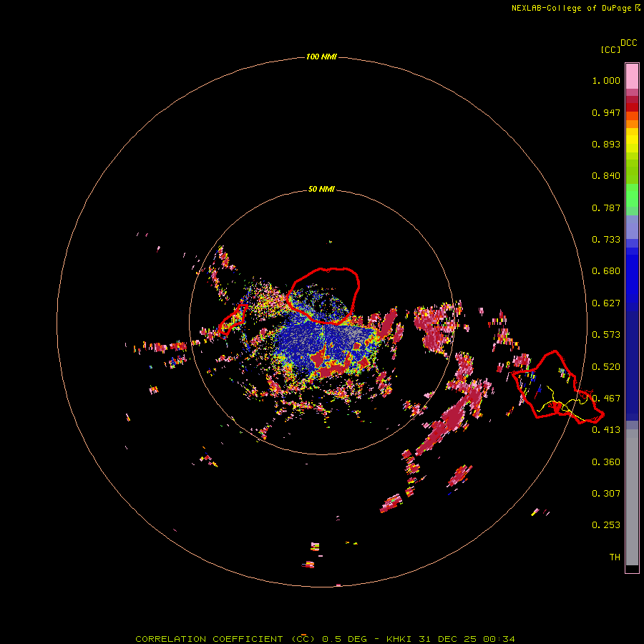644x644 pixels.
Task: Pick the light pink swatch beside 1.000
Action: click(632, 76)
